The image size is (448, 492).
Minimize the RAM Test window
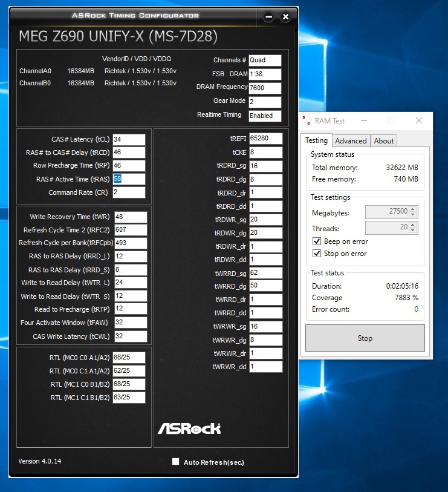tap(364, 120)
